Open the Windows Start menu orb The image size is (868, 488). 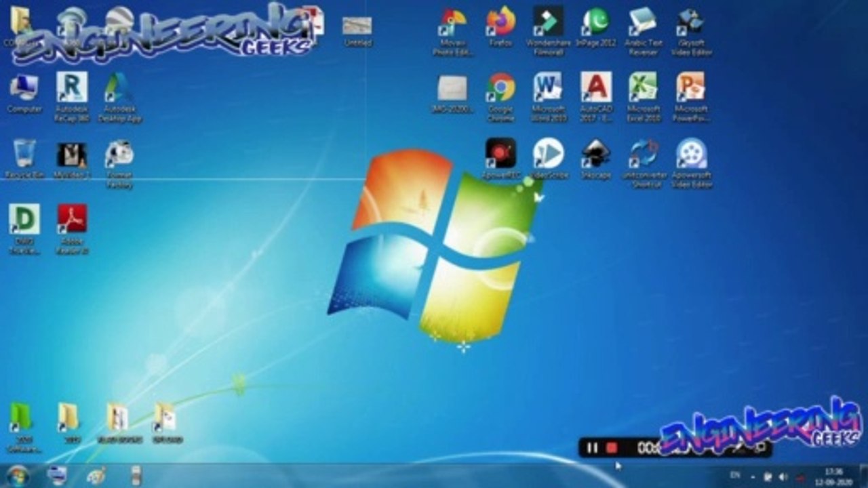tap(18, 476)
